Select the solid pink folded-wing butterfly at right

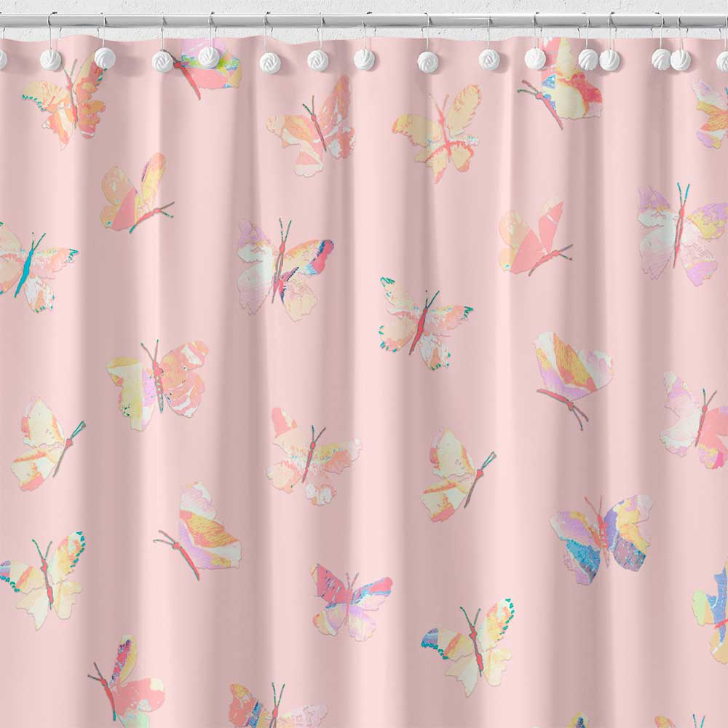point(531,239)
